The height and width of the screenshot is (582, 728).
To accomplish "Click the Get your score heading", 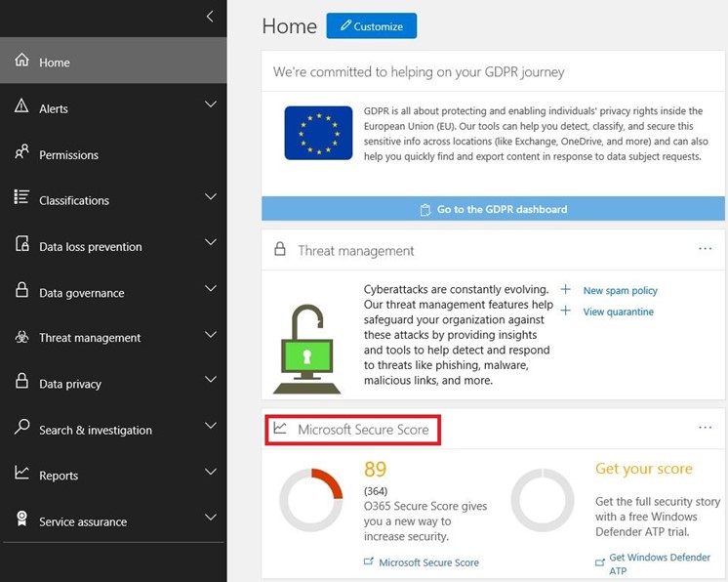I will [x=644, y=469].
